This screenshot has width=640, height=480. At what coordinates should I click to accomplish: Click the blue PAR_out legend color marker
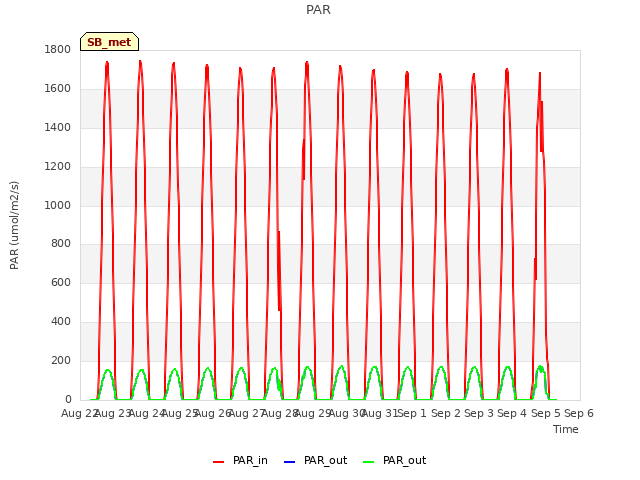289,462
